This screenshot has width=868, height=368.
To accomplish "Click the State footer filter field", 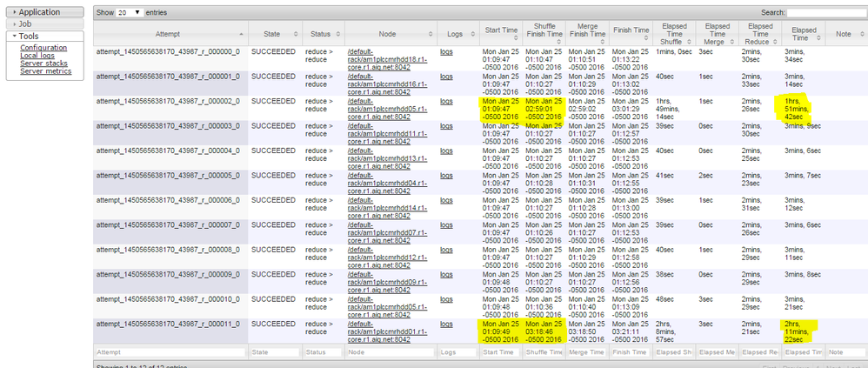I will coord(275,352).
